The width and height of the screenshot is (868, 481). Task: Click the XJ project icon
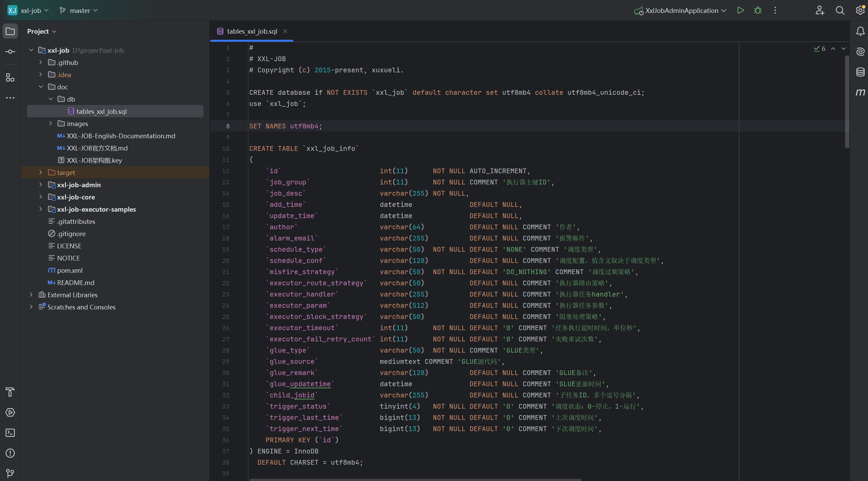(12, 10)
